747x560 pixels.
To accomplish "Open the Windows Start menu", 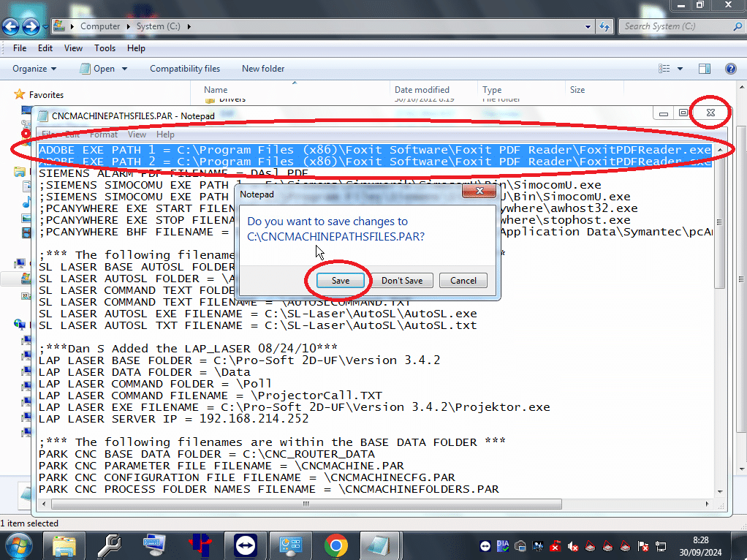I will 18,545.
